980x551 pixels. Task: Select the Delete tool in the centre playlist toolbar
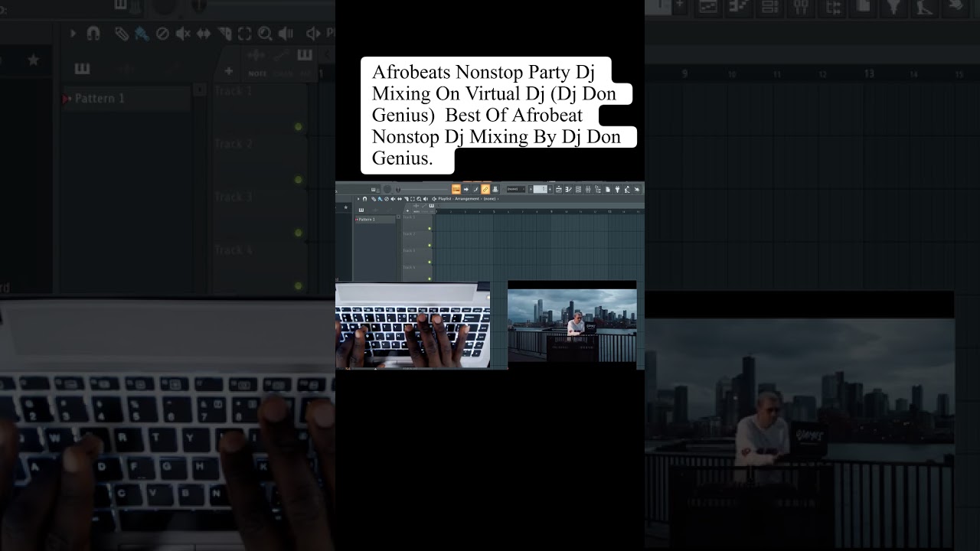tap(387, 199)
